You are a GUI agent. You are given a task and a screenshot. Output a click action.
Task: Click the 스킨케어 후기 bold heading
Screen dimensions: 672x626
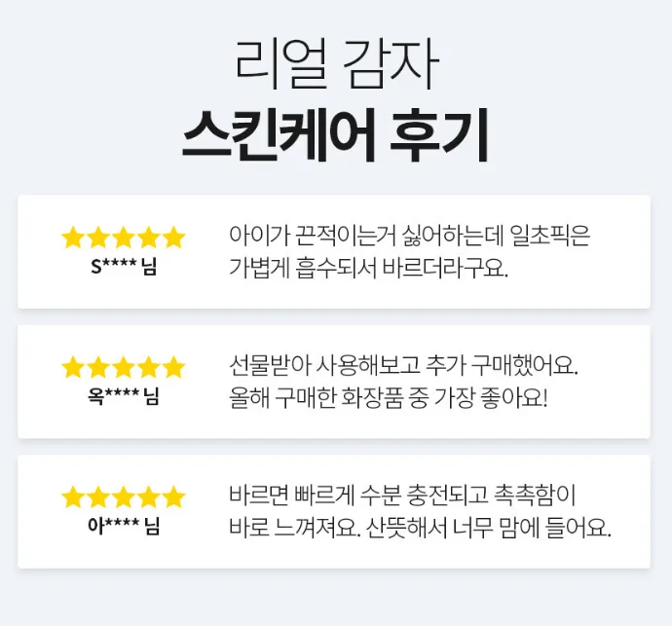click(336, 135)
